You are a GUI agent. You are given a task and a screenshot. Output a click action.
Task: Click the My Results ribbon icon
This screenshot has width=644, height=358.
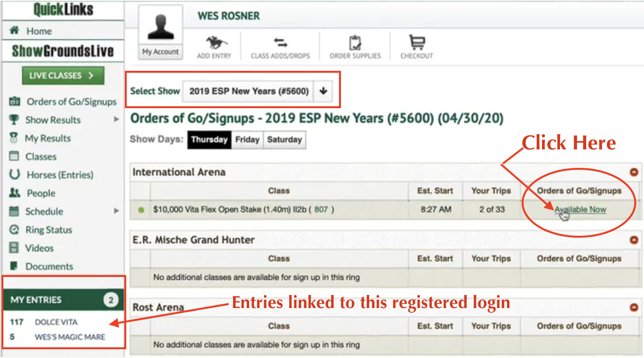(15, 138)
